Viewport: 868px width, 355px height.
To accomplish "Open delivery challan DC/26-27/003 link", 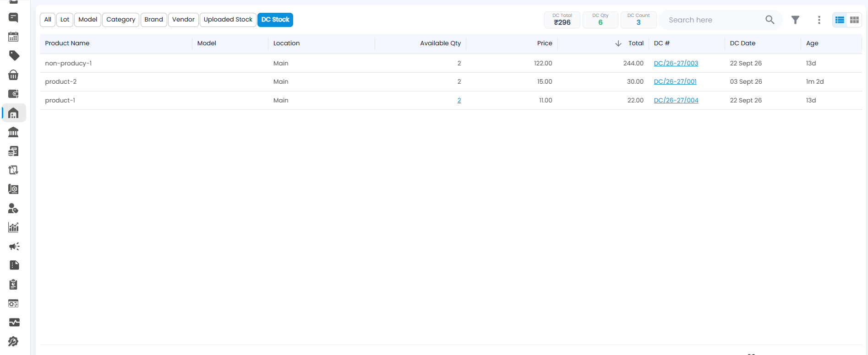I will (676, 63).
